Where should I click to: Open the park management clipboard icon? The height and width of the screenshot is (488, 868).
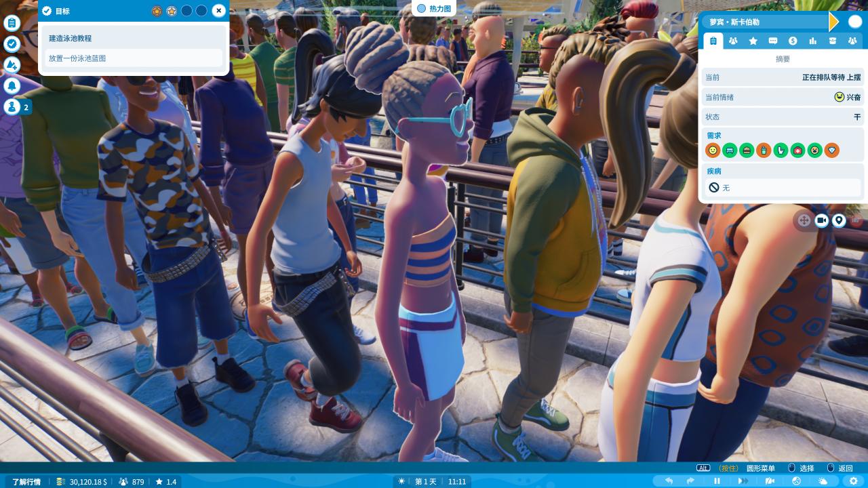coord(12,23)
